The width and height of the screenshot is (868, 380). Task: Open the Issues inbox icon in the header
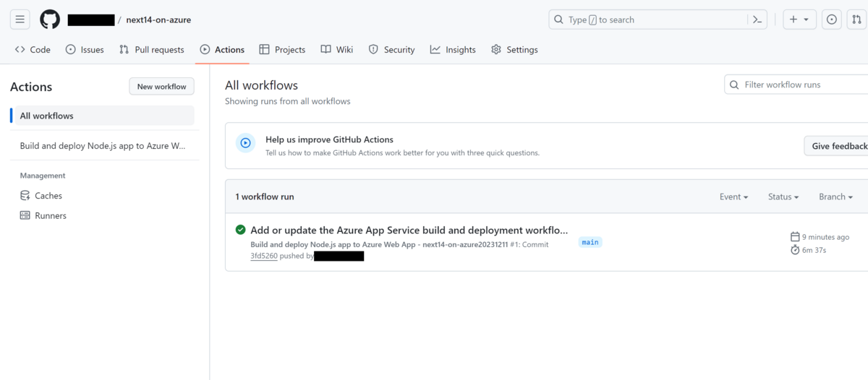[x=832, y=20]
